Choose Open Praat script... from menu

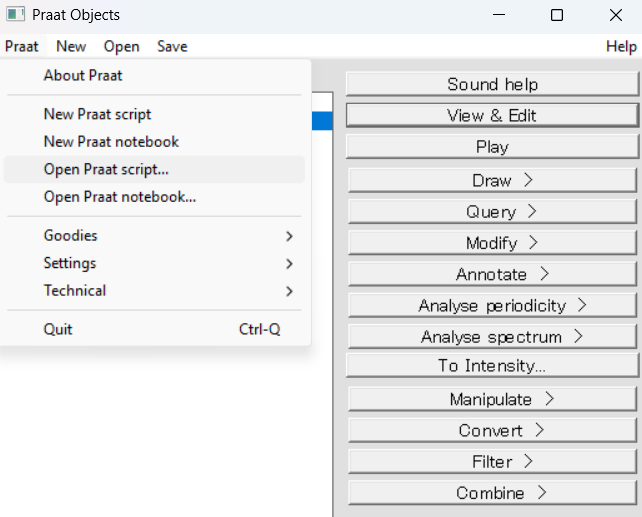tap(154, 169)
